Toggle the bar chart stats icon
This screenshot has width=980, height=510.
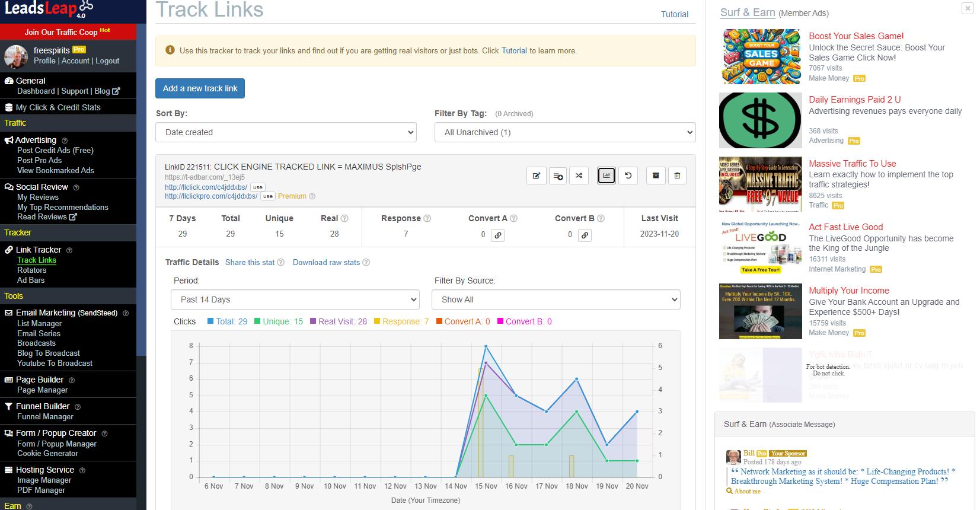coord(606,176)
